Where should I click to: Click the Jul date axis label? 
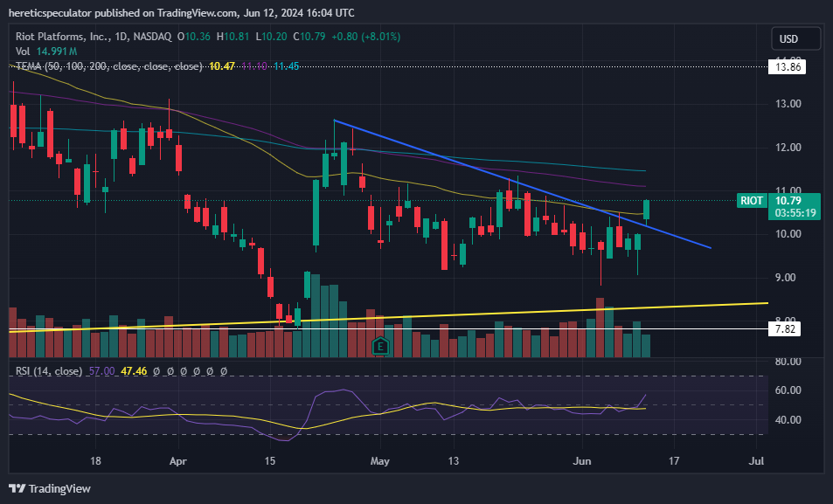[x=756, y=461]
